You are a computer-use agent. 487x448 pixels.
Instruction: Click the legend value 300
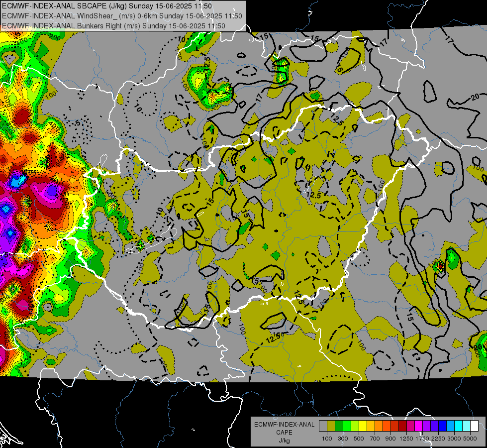coord(343,439)
